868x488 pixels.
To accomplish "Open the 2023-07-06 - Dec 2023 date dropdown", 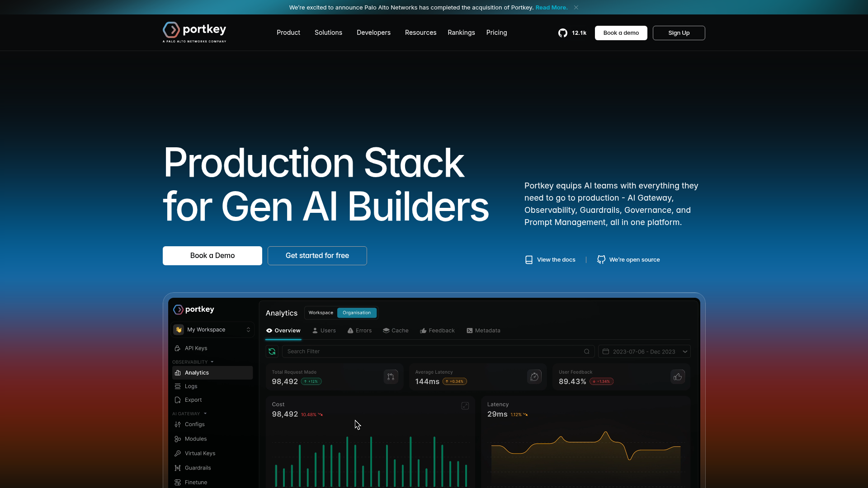I will [x=644, y=352].
